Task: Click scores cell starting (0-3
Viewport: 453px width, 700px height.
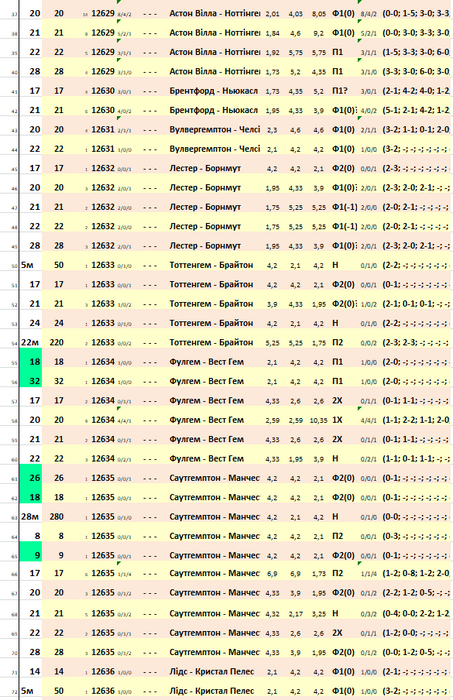Action: (416, 536)
